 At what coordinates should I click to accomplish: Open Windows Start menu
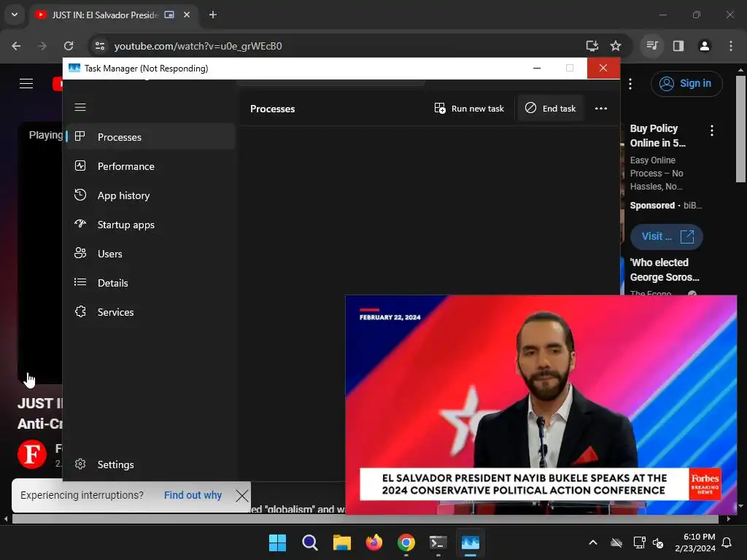click(278, 542)
